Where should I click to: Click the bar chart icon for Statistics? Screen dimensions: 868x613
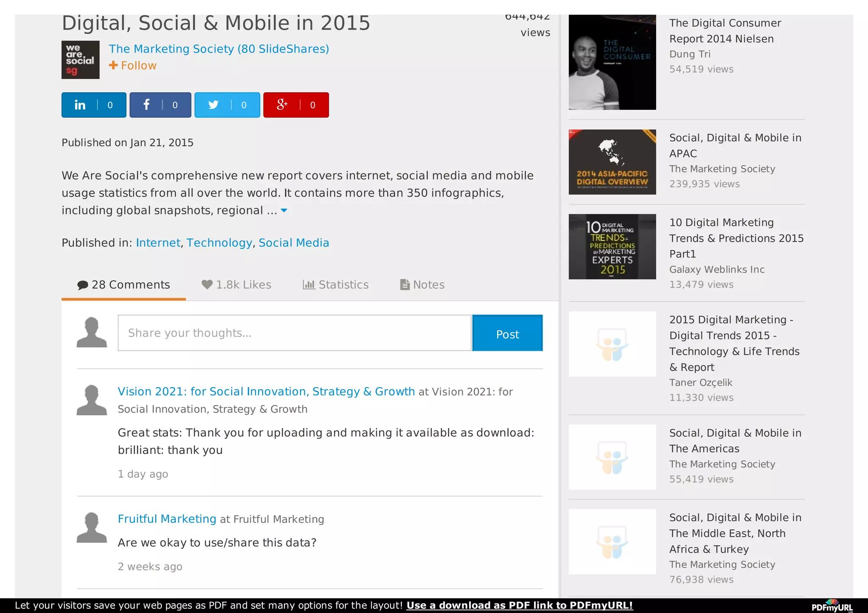click(309, 284)
